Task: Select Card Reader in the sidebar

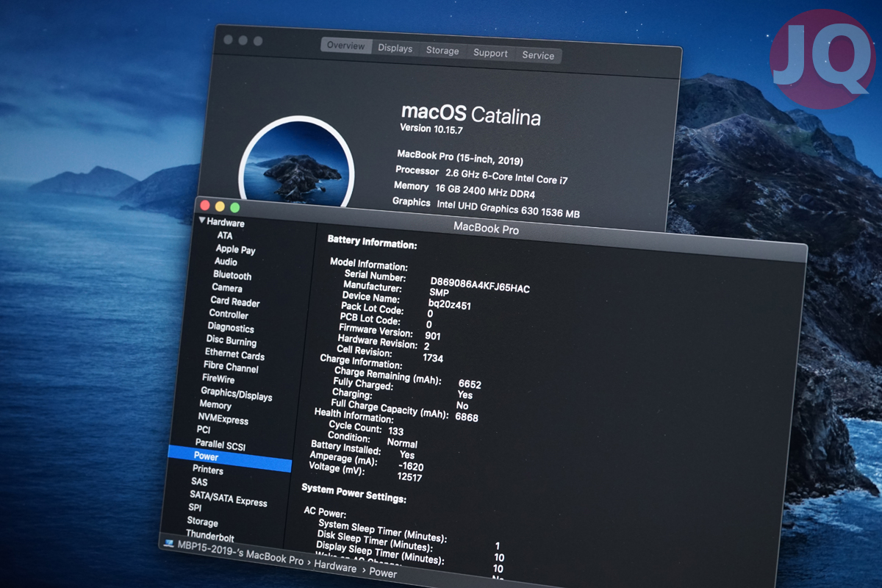Action: (x=235, y=301)
